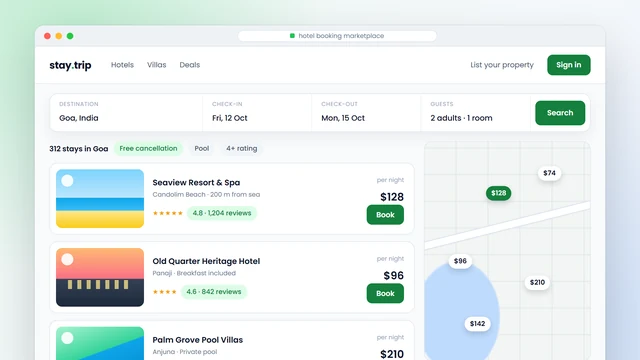Click the $128 price of Seaview Resort
The width and height of the screenshot is (640, 360).
392,197
